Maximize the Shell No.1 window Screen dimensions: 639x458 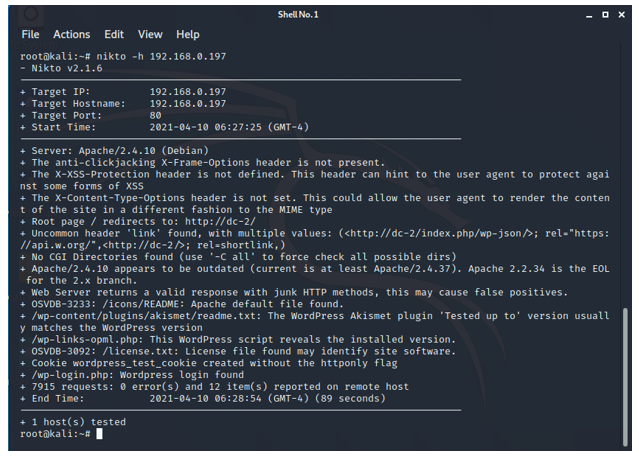click(x=605, y=15)
